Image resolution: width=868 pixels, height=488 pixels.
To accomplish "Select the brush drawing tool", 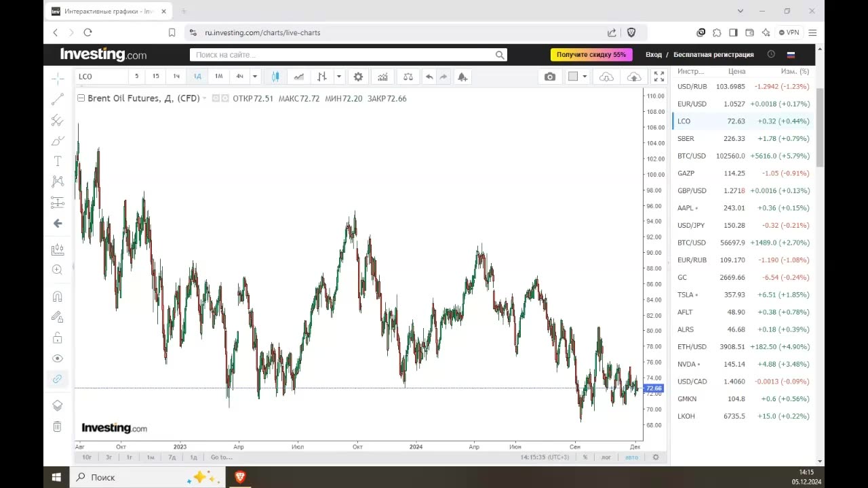I will click(58, 141).
